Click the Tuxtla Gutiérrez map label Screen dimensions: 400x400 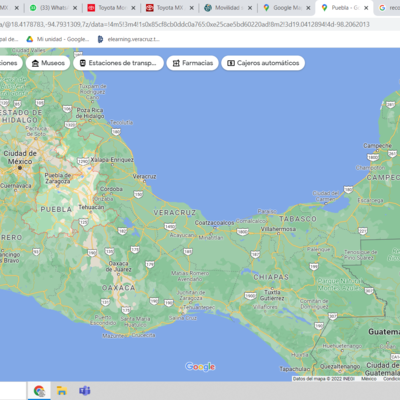click(272, 295)
